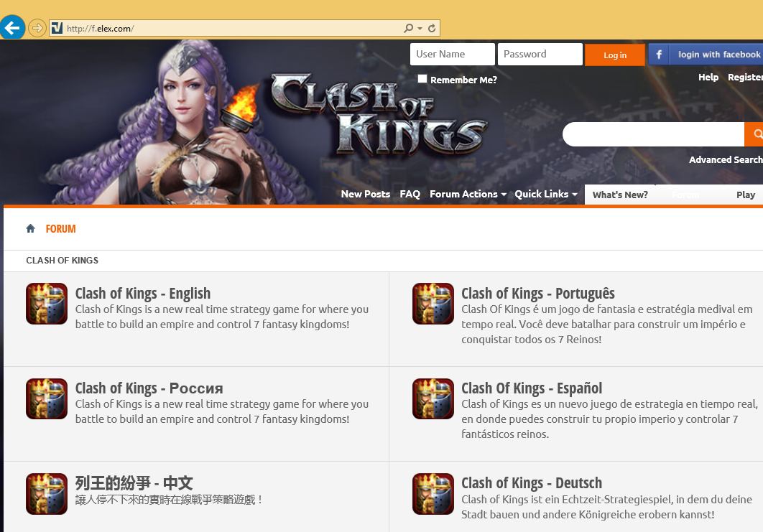Expand the Quick Links dropdown
This screenshot has height=532, width=763.
point(546,194)
